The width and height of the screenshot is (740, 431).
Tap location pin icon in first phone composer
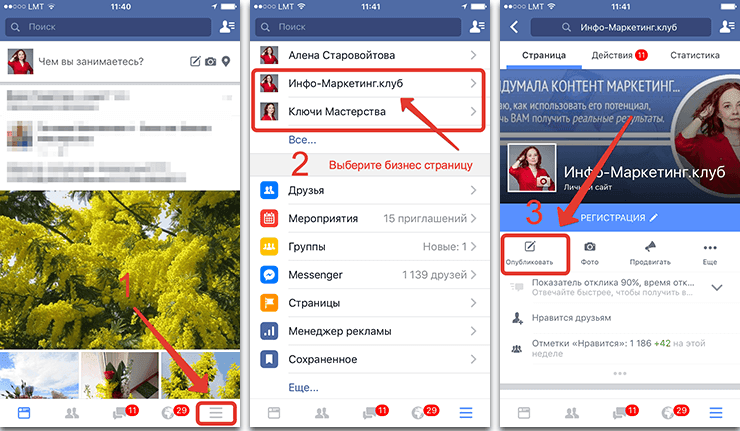tap(226, 61)
